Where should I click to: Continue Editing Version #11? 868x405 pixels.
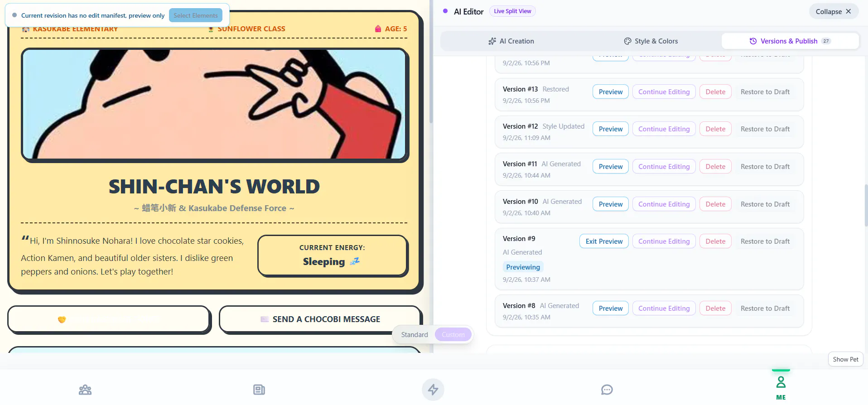(664, 167)
